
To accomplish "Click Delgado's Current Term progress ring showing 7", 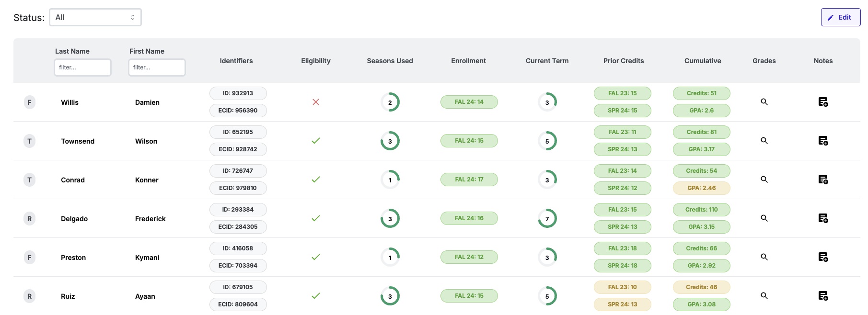I will coord(547,219).
